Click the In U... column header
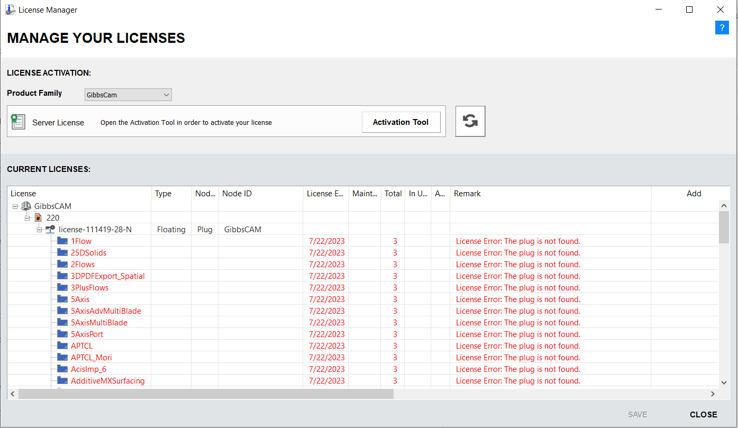 coord(417,194)
